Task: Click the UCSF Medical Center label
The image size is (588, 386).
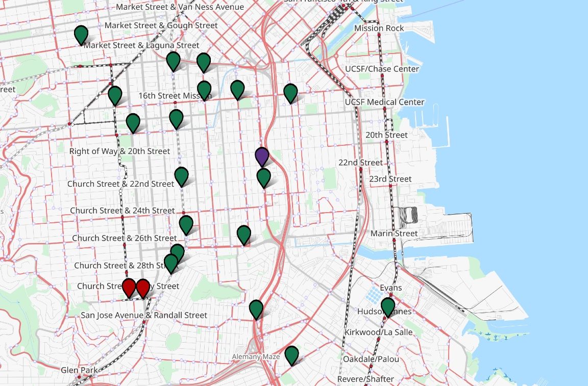Action: [384, 102]
